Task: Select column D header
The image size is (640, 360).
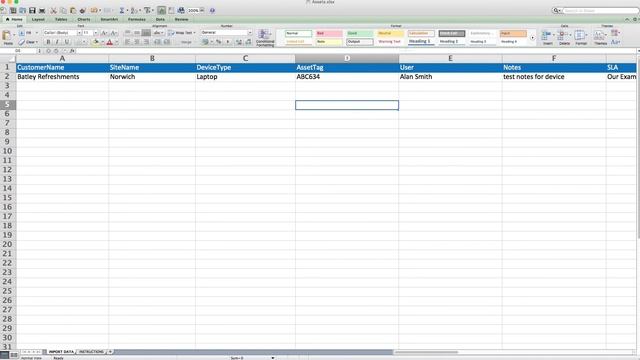Action: 347,58
